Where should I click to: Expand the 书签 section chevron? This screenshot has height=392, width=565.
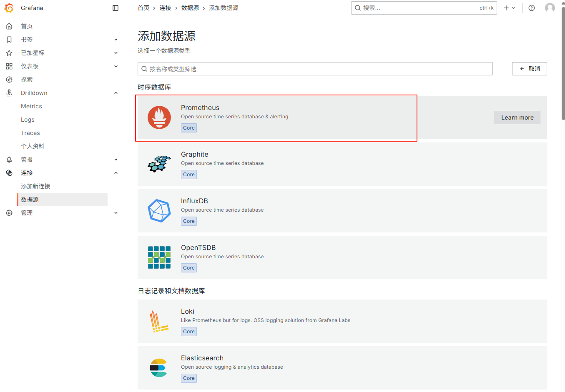(x=116, y=40)
